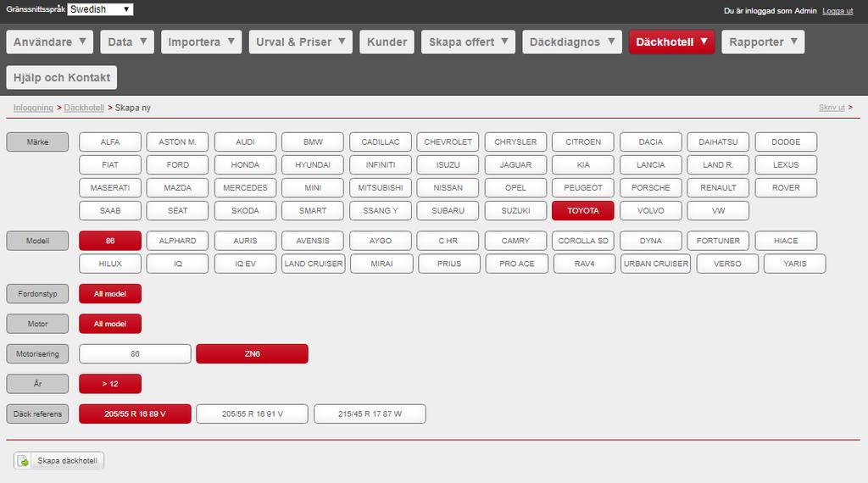Pick the YARIS model
Image resolution: width=868 pixels, height=483 pixels.
(795, 264)
